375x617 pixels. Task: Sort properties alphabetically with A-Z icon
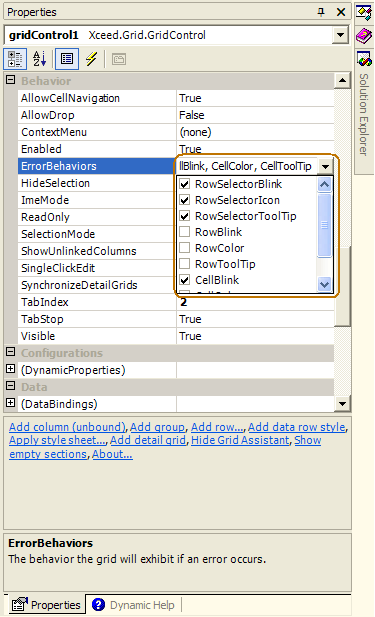(39, 59)
